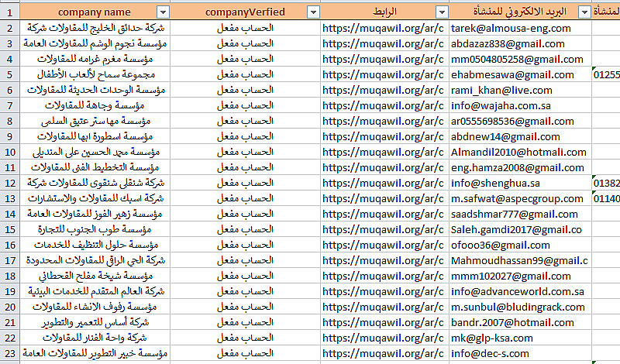Select the cell starting 01255 in row 5
Viewport: 620px width, 364px height.
606,74
